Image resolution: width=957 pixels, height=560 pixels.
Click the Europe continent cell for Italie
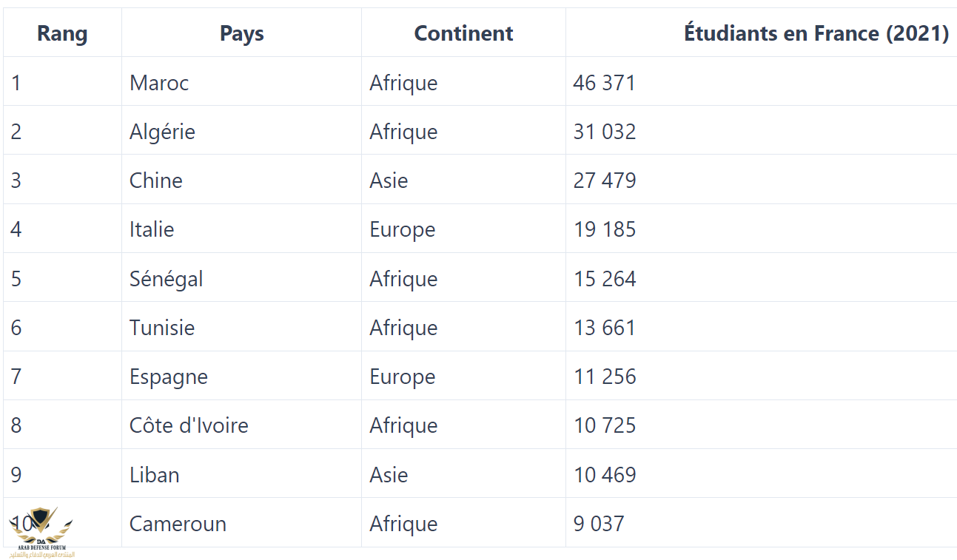click(463, 229)
